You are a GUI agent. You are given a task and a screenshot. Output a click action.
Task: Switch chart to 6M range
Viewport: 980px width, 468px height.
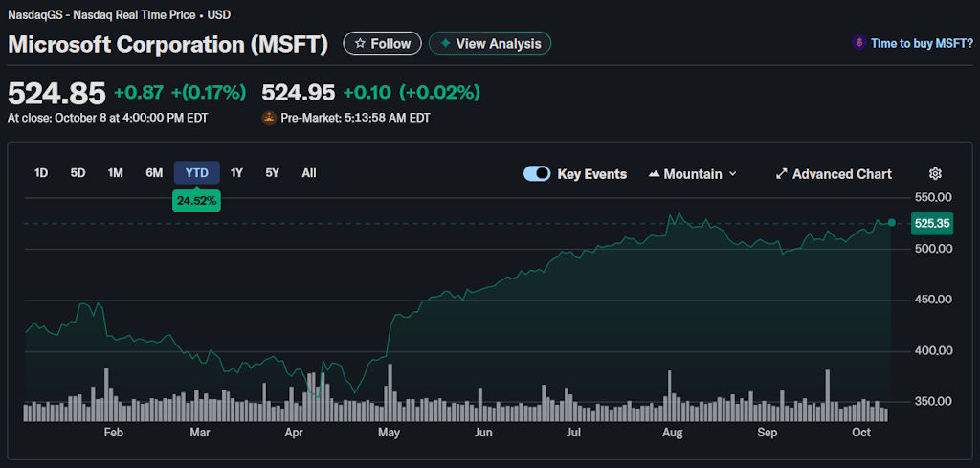pyautogui.click(x=154, y=173)
